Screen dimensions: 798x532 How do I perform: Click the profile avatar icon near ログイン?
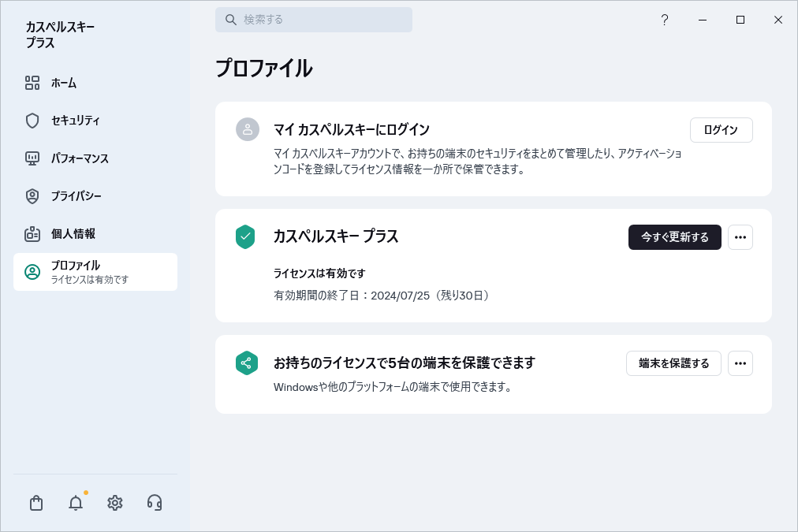pos(247,129)
